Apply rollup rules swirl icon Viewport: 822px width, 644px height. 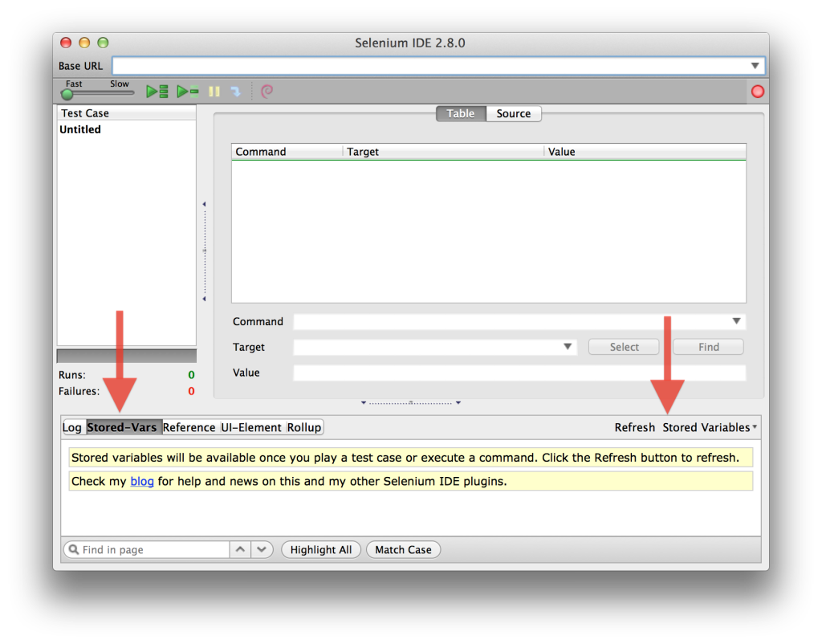[267, 92]
